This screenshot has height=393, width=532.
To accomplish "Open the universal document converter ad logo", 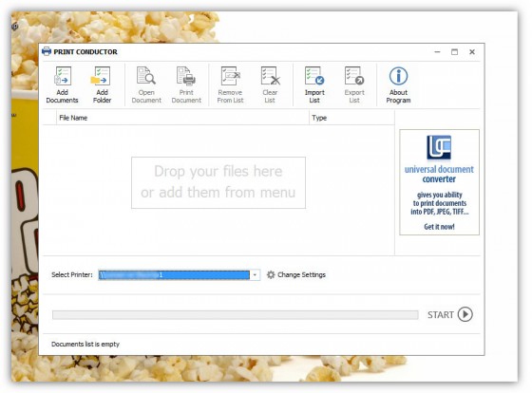I will (439, 147).
